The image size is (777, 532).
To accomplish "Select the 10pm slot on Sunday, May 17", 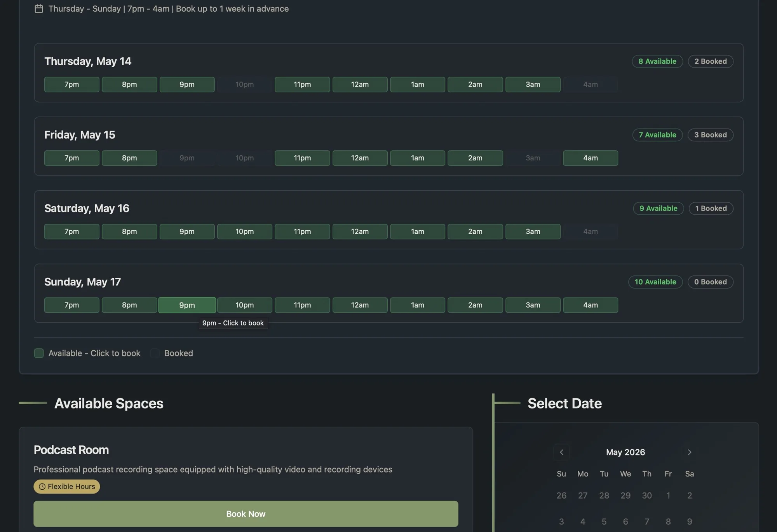I will click(245, 305).
